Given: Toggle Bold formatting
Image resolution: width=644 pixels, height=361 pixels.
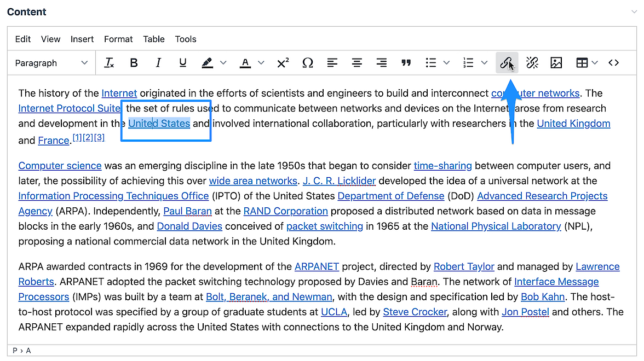Looking at the screenshot, I should 134,63.
